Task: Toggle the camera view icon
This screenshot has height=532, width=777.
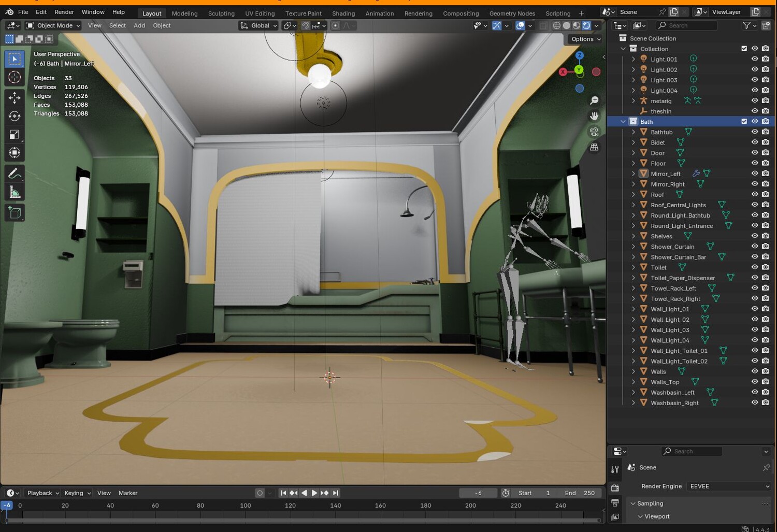Action: click(x=594, y=132)
